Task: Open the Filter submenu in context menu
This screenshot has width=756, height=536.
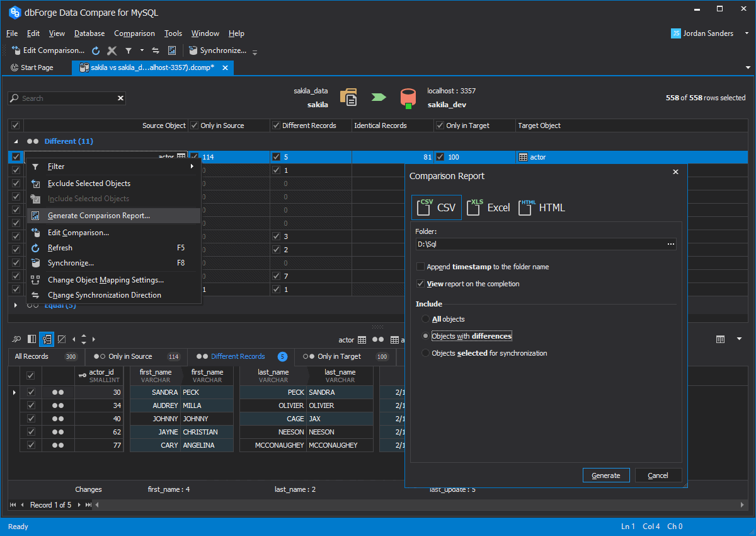Action: 113,166
